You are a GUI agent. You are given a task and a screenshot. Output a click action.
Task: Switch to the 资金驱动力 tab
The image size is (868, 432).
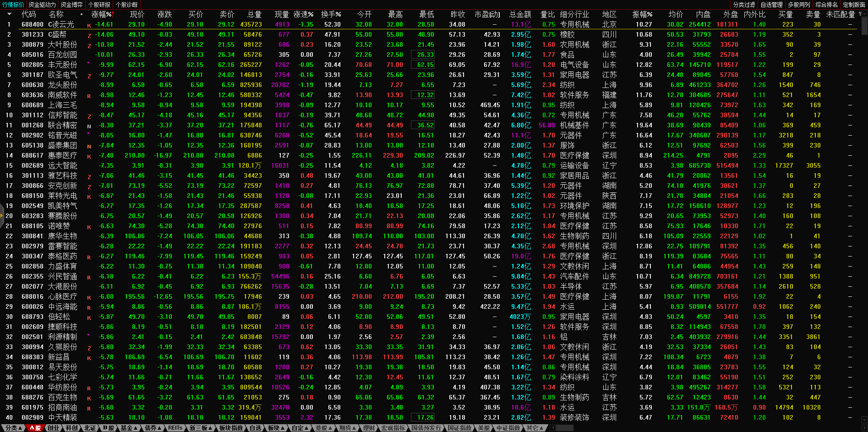tap(42, 5)
